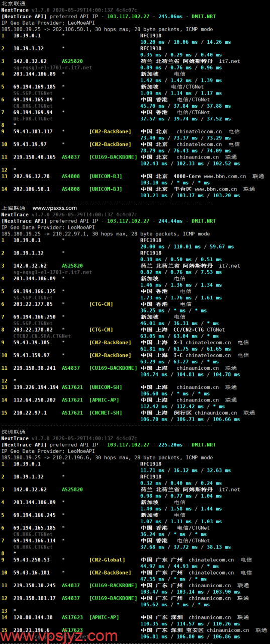Click hop IP 69.194.166.114
The width and height of the screenshot is (270, 644).
click(x=34, y=540)
